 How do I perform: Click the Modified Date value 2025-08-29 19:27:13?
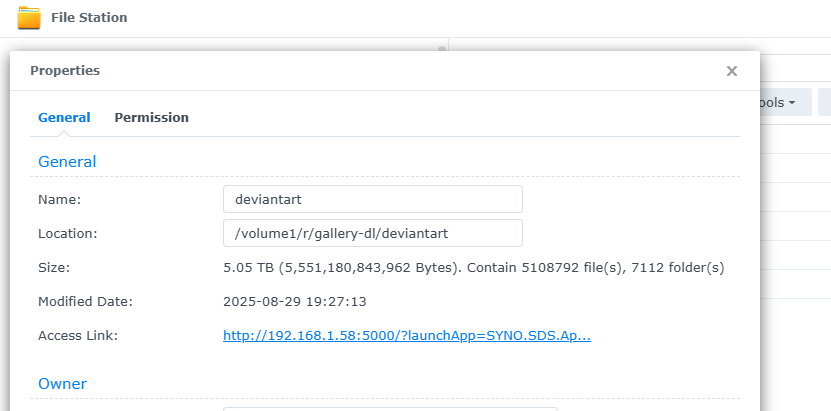click(x=295, y=301)
